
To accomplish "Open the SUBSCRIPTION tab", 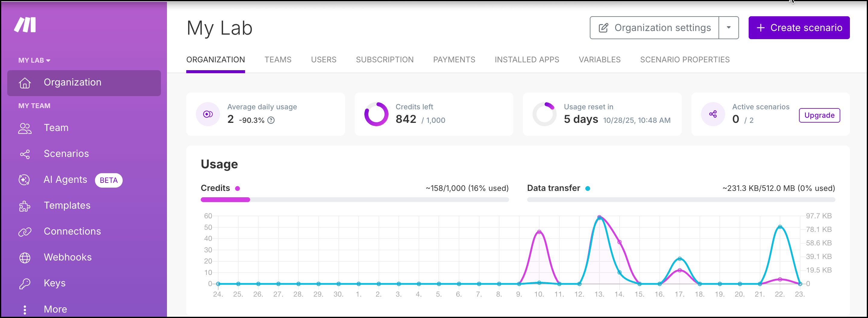I will pos(385,60).
